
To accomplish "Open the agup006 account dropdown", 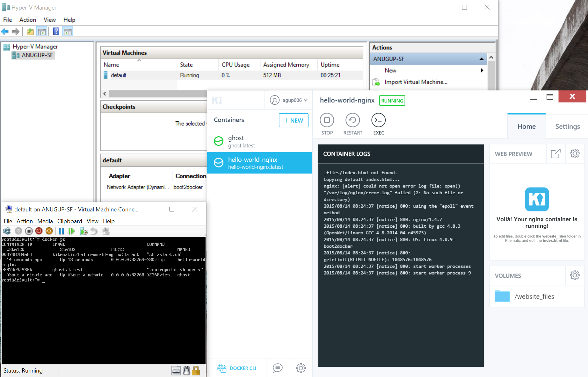I will tap(289, 100).
